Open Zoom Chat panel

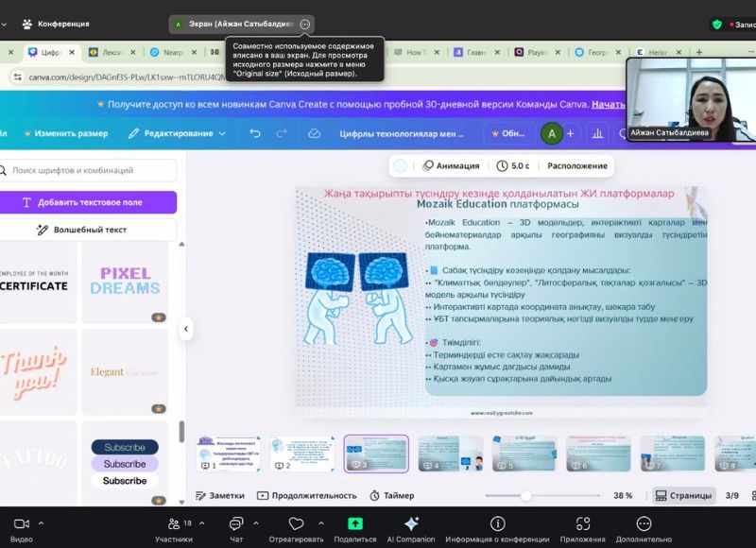236,529
